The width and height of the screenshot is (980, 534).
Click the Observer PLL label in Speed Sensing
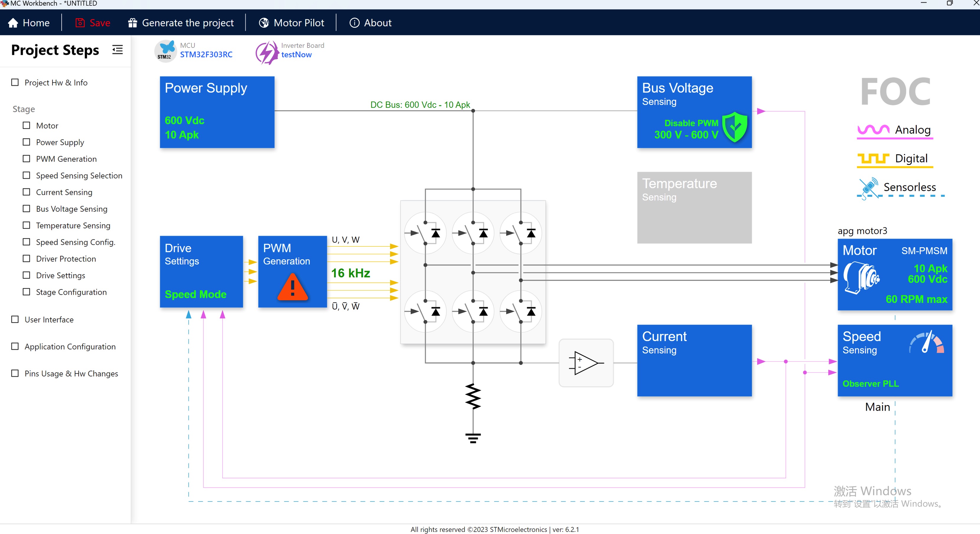click(x=871, y=383)
